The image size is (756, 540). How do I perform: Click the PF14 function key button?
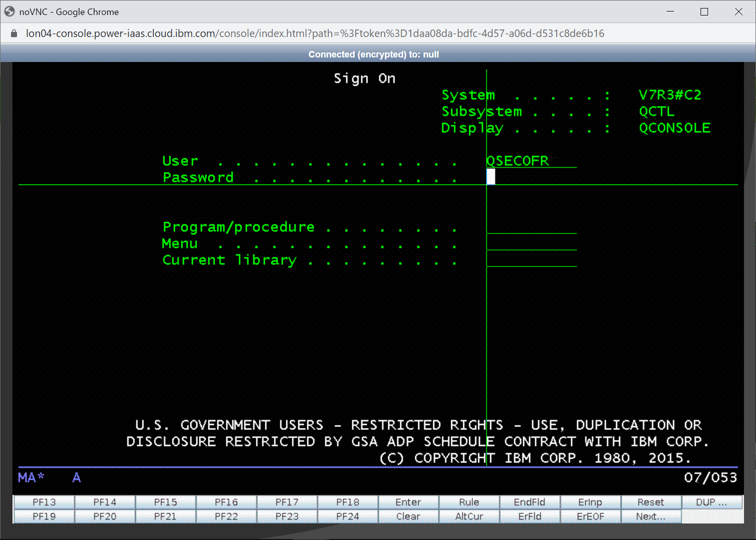coord(104,502)
